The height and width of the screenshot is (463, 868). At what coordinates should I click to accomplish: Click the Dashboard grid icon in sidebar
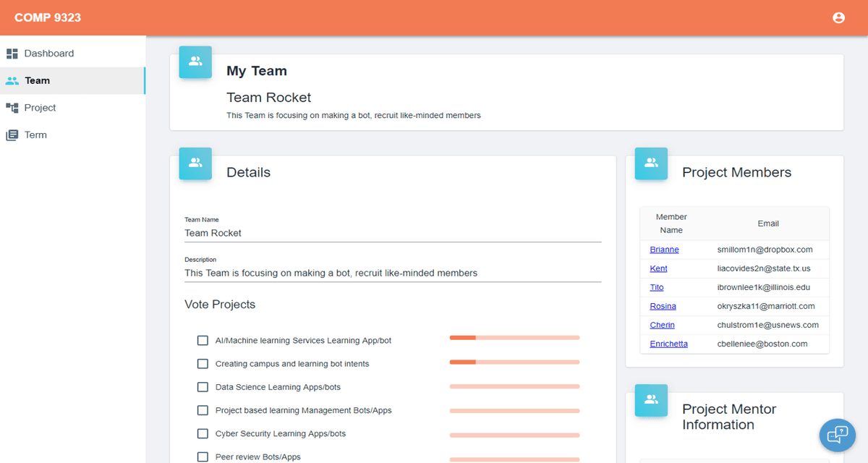coord(12,54)
